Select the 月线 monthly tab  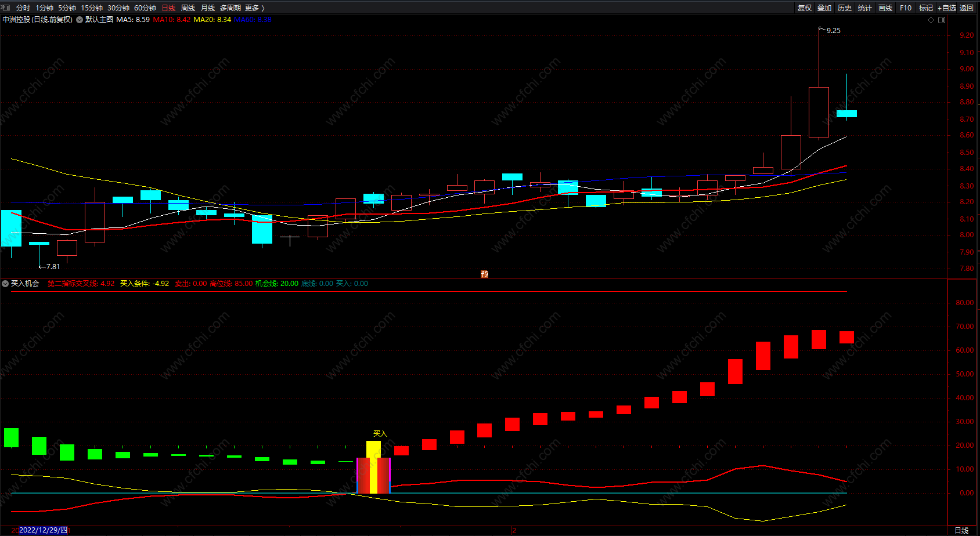(208, 8)
